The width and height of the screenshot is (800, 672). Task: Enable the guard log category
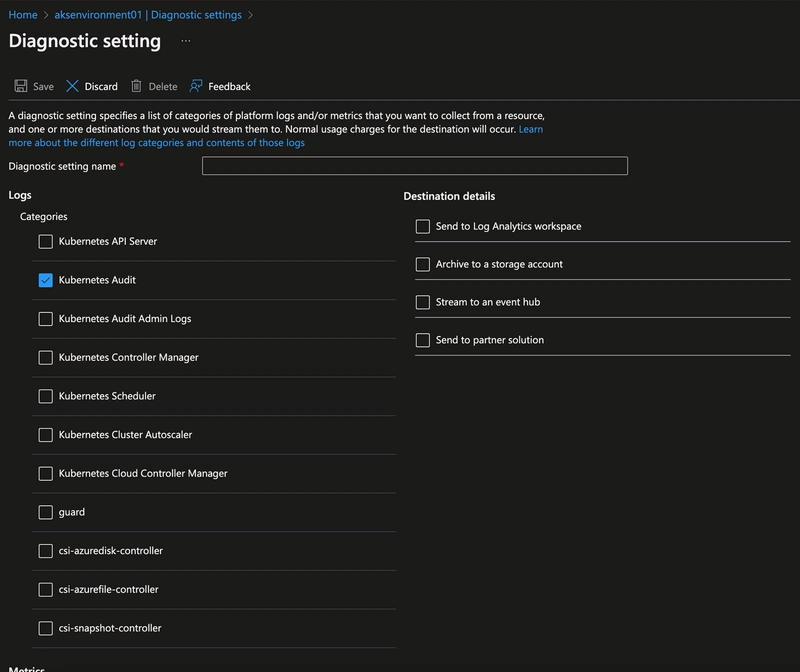coord(45,512)
